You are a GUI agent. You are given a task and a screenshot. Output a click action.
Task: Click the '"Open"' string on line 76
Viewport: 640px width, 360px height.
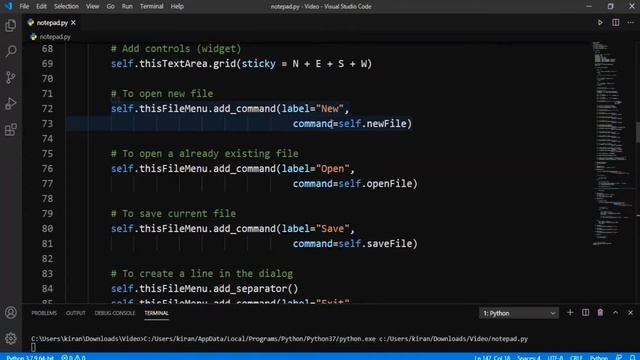coord(333,169)
